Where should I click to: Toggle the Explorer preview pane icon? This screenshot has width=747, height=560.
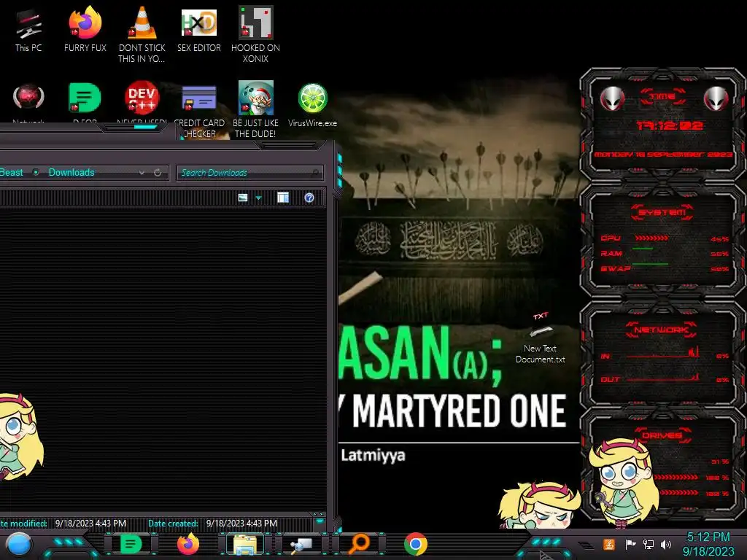[x=283, y=198]
